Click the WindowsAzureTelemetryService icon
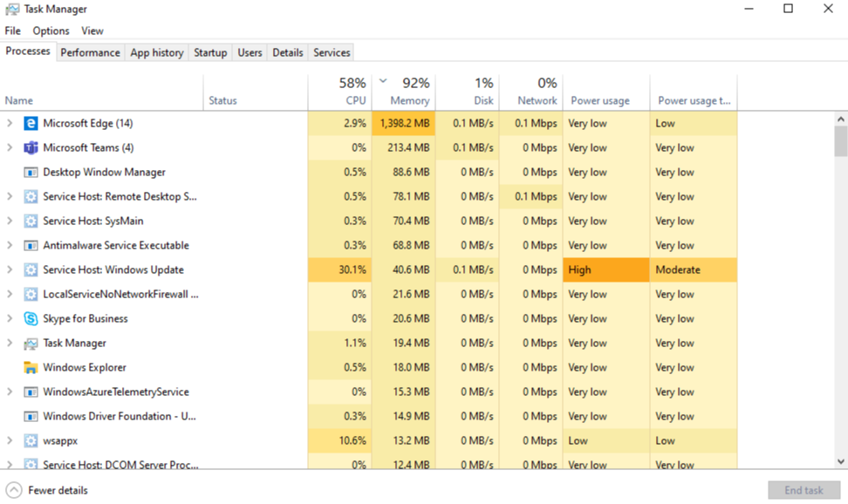 pyautogui.click(x=31, y=392)
